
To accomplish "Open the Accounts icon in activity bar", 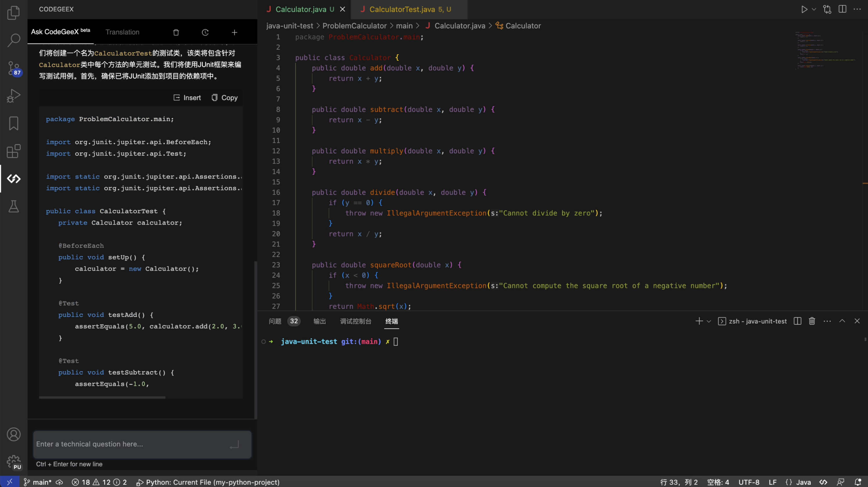I will click(x=13, y=434).
